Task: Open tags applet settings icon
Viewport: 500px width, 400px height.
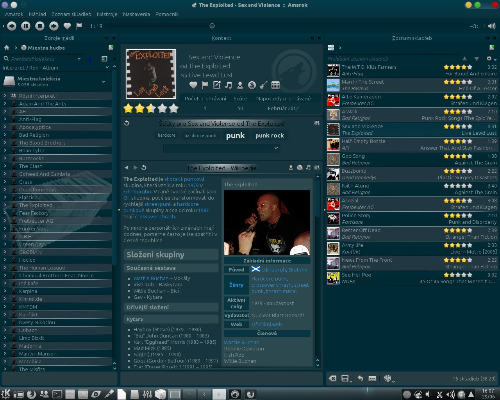Action: (316, 123)
